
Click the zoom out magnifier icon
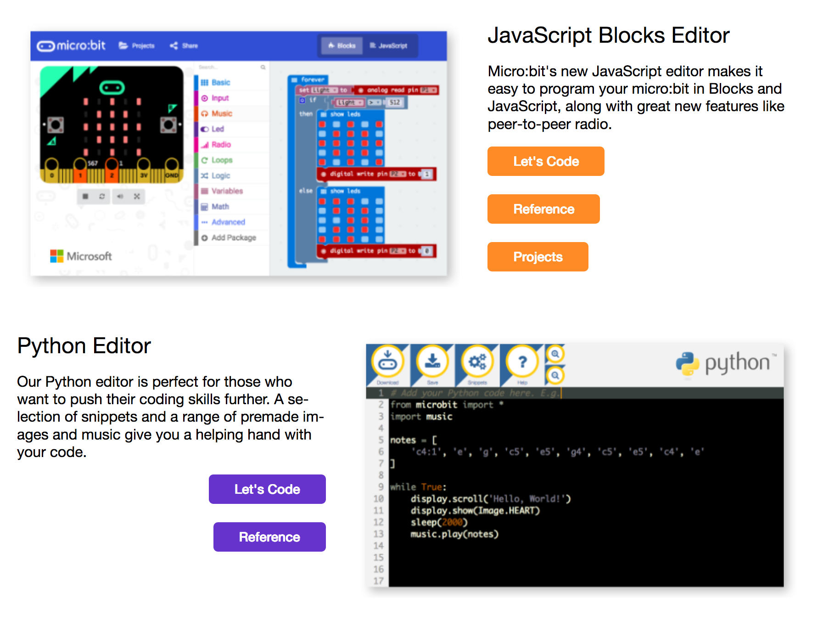pos(555,376)
